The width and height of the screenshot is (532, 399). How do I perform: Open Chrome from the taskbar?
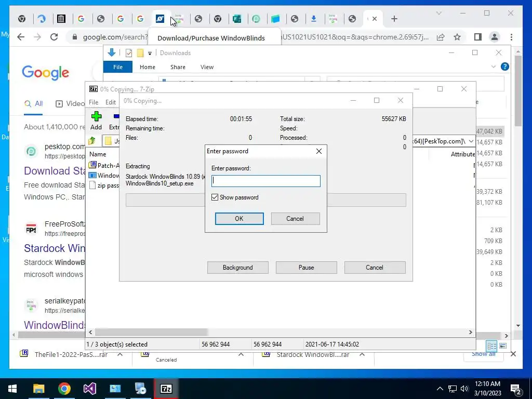(64, 389)
